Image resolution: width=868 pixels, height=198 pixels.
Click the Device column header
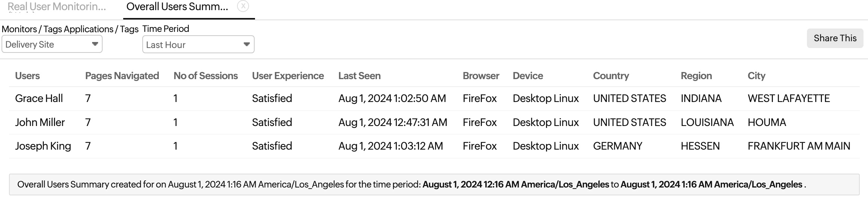[528, 76]
